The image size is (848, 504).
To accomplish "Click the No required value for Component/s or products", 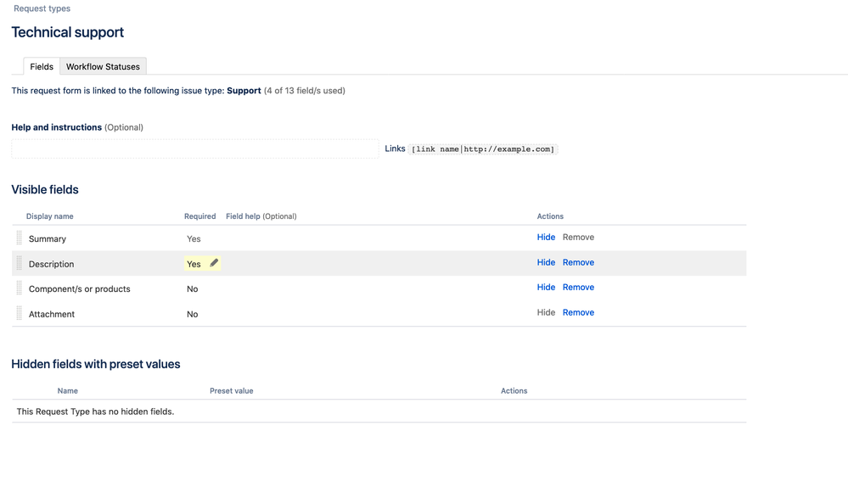I will click(192, 288).
